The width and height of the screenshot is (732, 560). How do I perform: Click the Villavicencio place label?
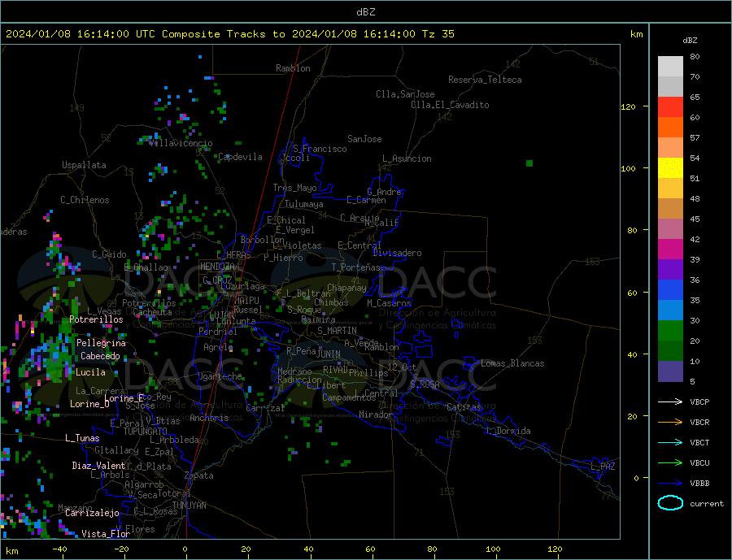181,143
